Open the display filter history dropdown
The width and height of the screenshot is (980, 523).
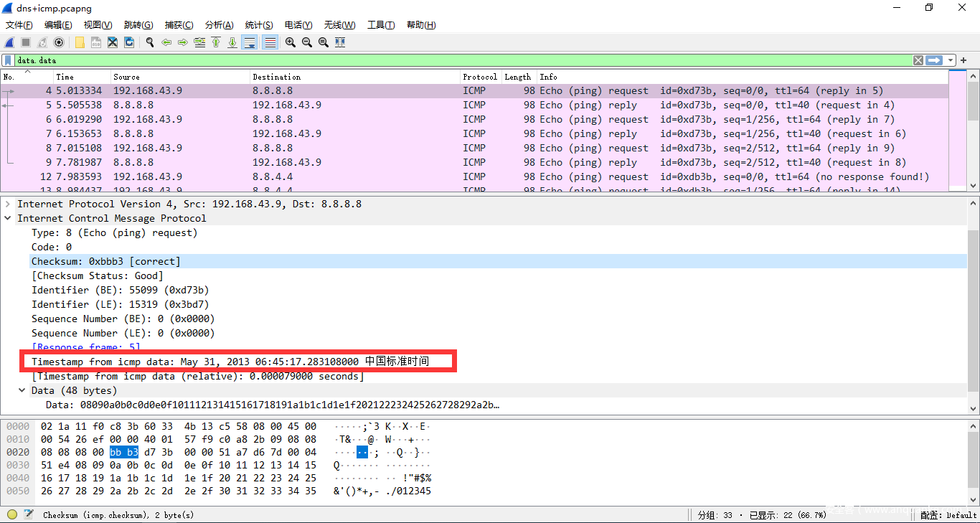(x=951, y=60)
